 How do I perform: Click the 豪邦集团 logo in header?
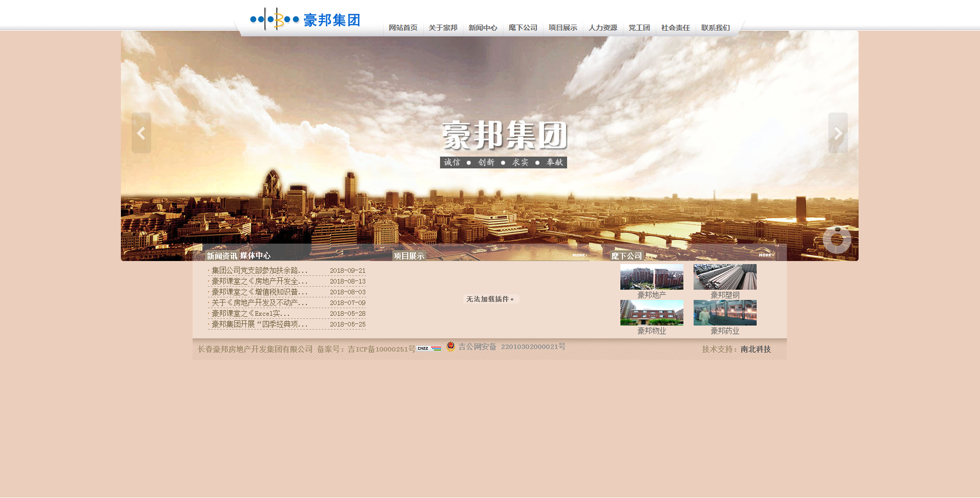(305, 20)
